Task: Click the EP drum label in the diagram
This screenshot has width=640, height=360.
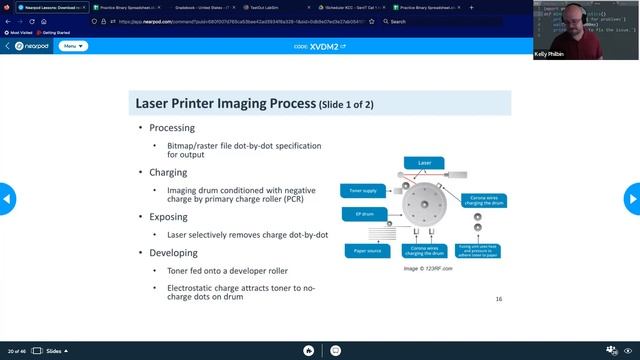Action: tap(364, 214)
